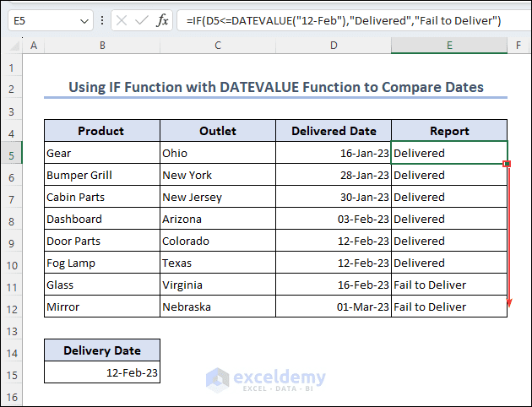The image size is (532, 407).
Task: Select column F header
Action: tap(518, 46)
